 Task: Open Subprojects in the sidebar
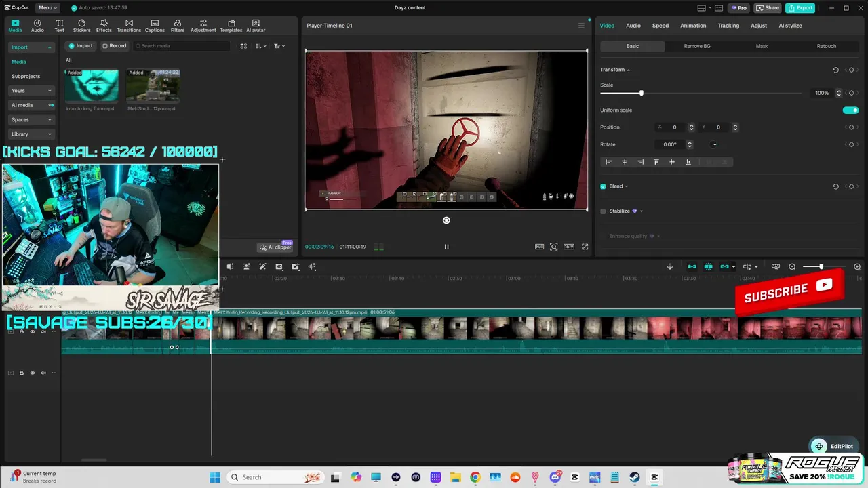pos(26,77)
